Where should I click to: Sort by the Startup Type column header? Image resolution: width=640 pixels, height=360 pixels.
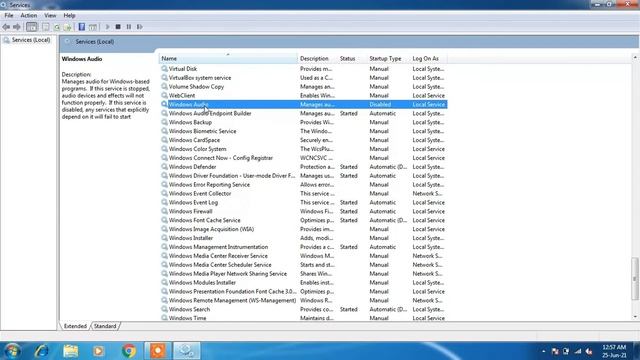click(388, 59)
